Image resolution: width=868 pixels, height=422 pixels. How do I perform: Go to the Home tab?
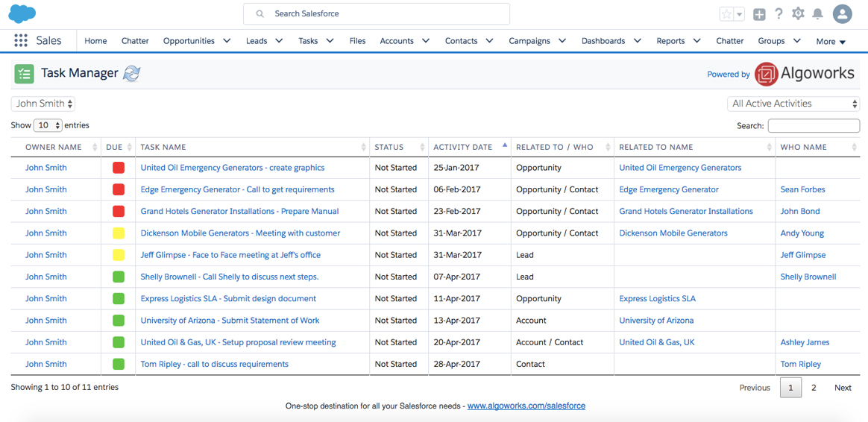[95, 41]
